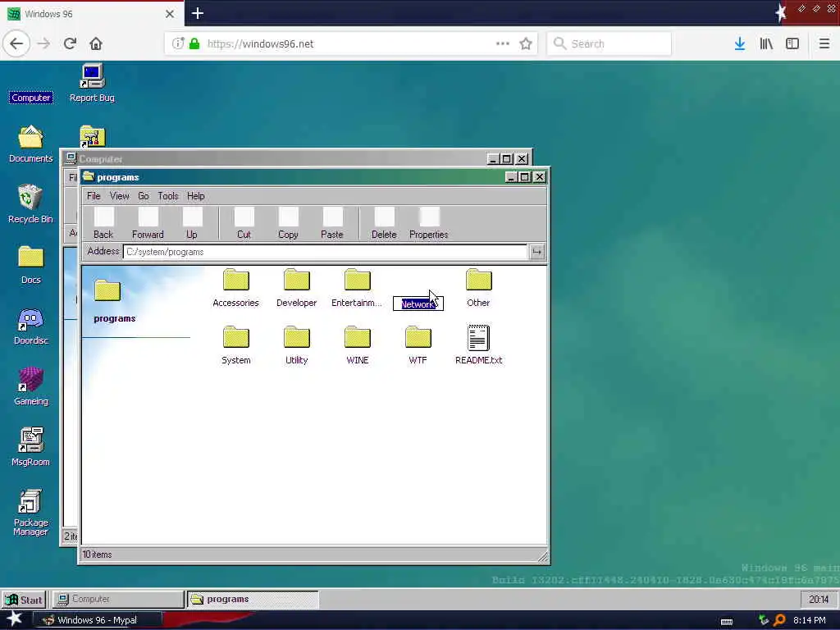
Task: Toggle the browser sidebar
Action: 792,44
